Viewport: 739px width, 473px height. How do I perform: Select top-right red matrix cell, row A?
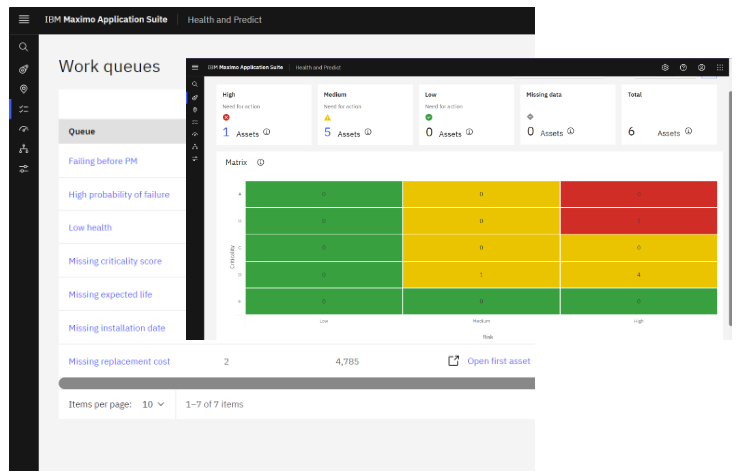[639, 194]
